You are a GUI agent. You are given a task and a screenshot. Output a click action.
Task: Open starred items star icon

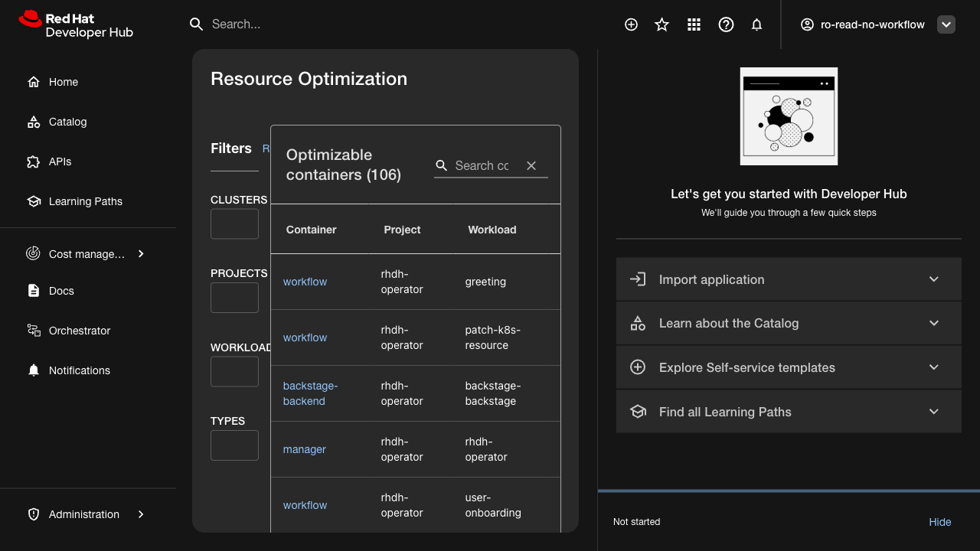[662, 24]
